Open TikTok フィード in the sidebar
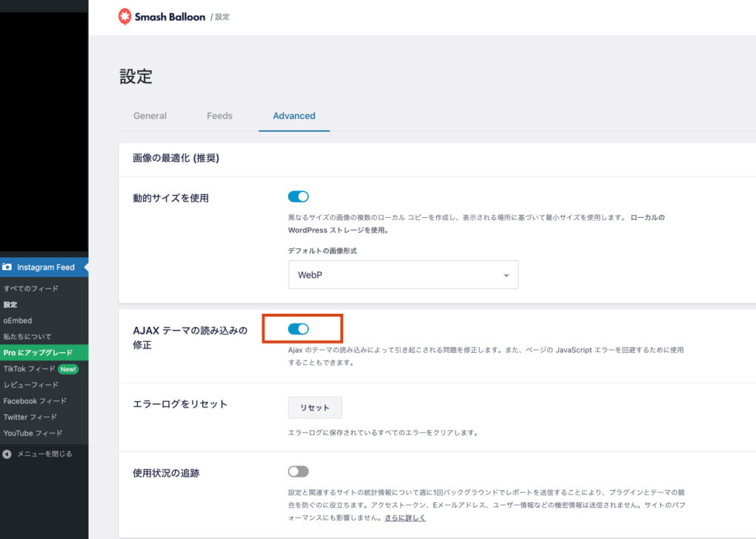The width and height of the screenshot is (756, 539). tap(30, 369)
